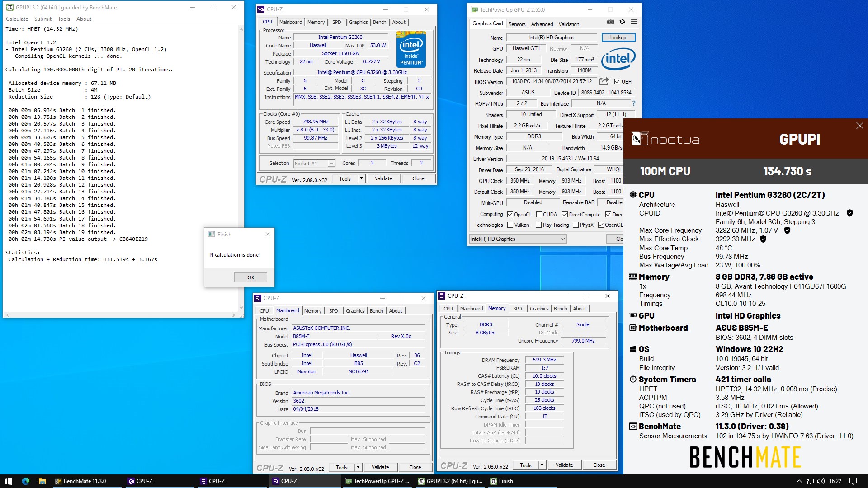Toggle the Ray Tracing checkbox
This screenshot has height=488, width=868.
click(x=539, y=225)
